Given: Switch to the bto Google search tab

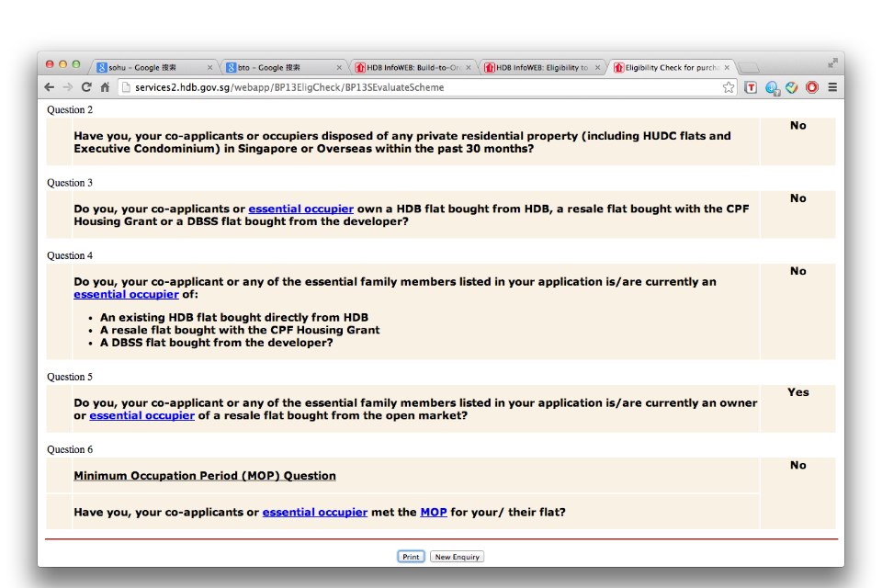Looking at the screenshot, I should (280, 68).
